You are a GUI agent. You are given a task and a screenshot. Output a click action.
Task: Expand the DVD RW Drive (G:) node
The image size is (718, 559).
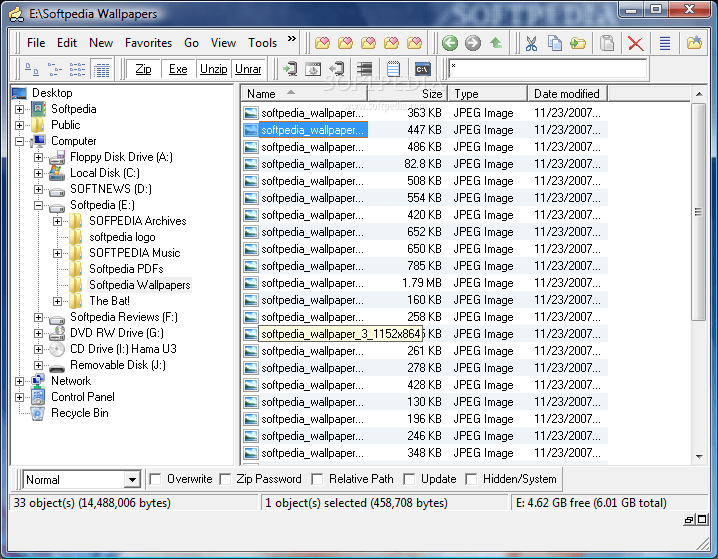(x=38, y=333)
